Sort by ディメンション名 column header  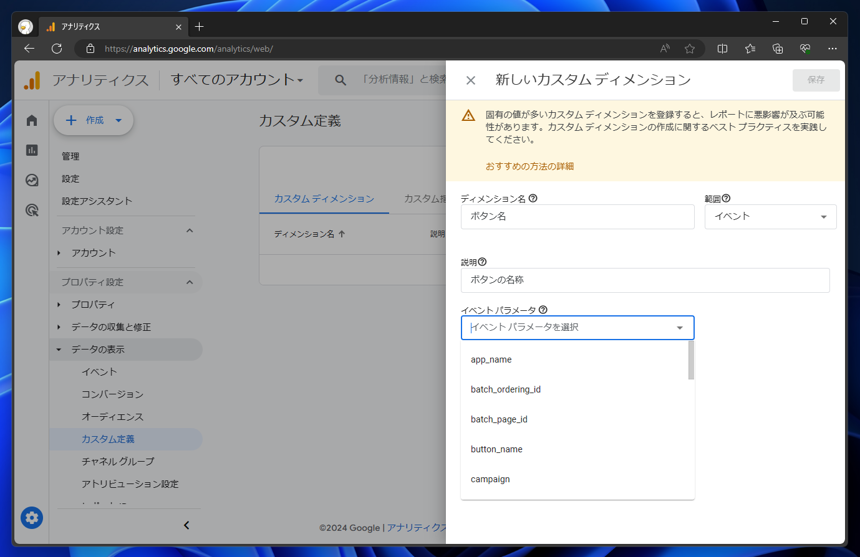click(310, 234)
